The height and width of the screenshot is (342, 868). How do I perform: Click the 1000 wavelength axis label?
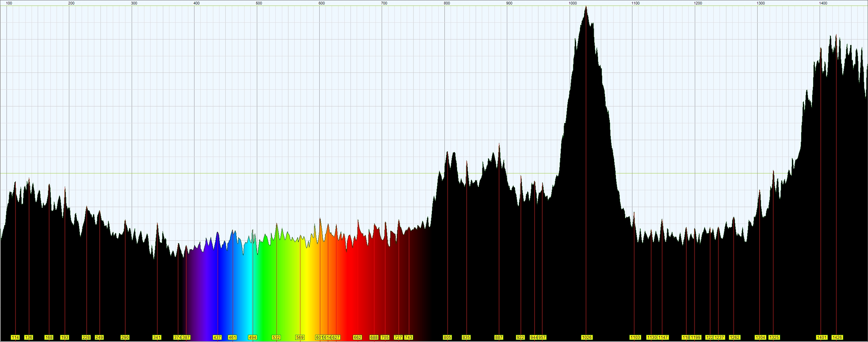[x=573, y=3]
